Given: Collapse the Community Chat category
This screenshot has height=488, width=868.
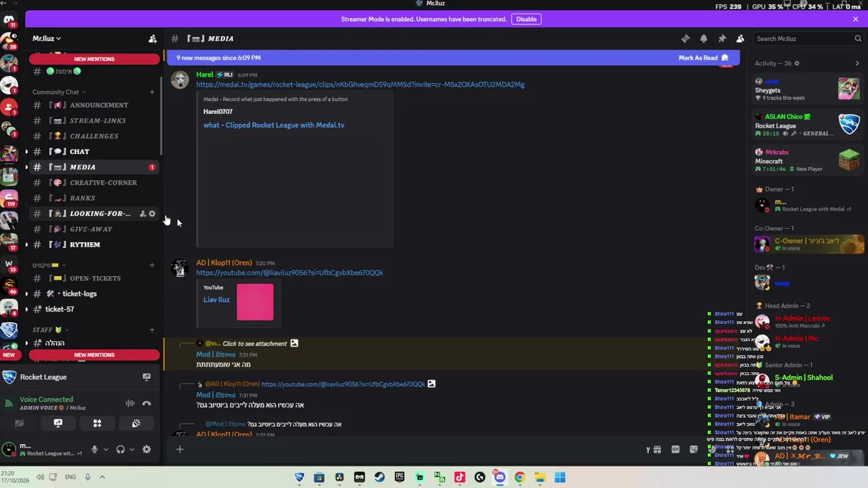Looking at the screenshot, I should (59, 92).
